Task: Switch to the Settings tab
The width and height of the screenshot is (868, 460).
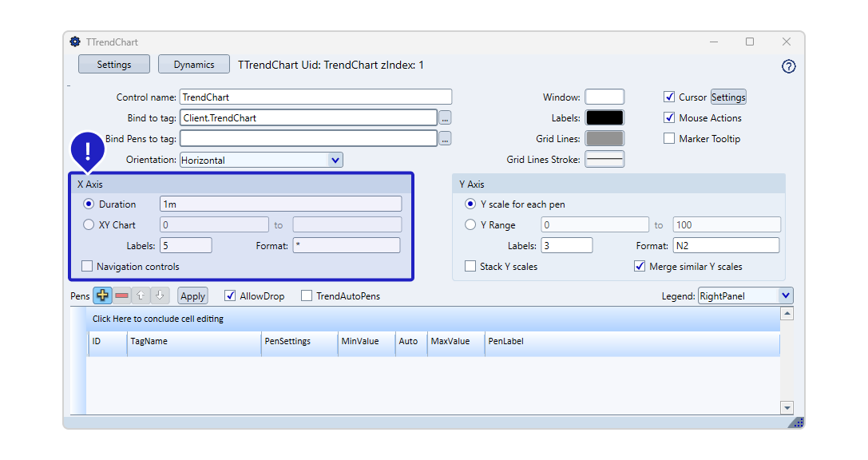Action: (114, 65)
